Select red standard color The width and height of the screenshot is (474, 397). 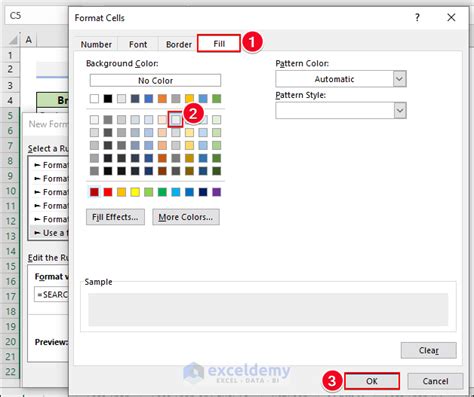(x=108, y=192)
